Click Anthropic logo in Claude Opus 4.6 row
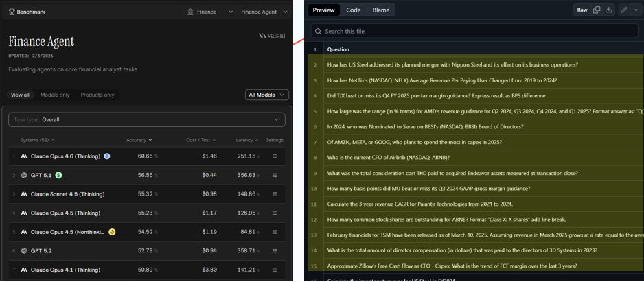 pos(24,156)
